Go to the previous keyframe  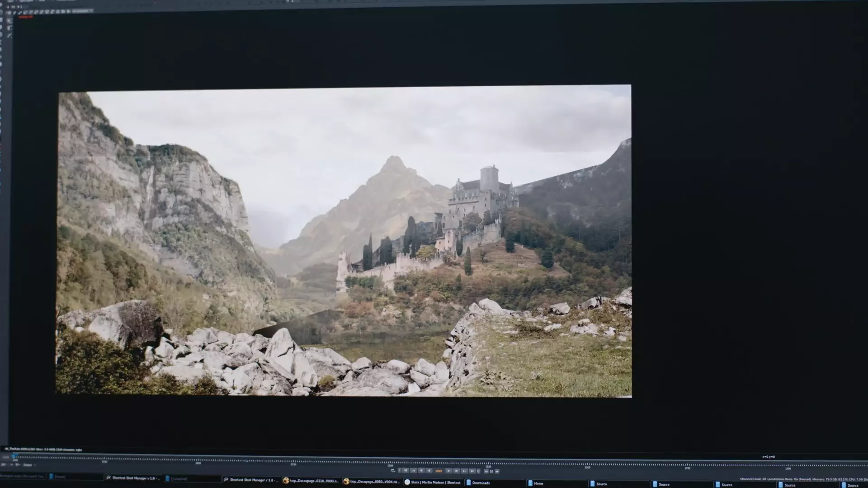(414, 471)
